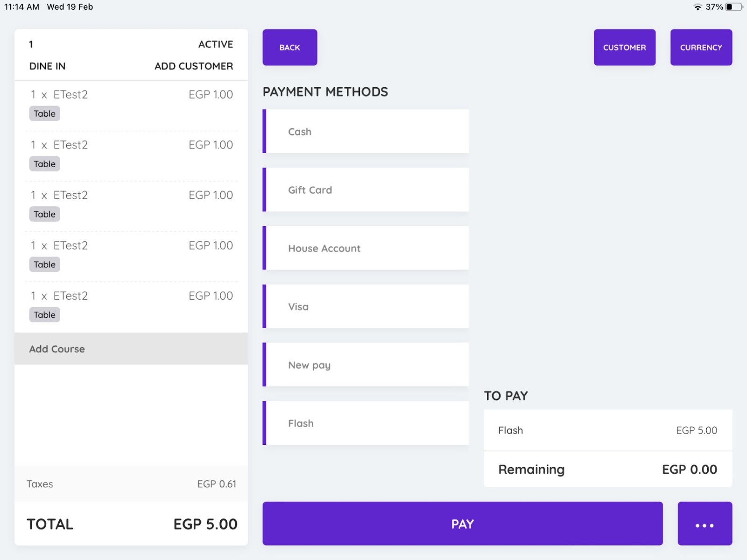The width and height of the screenshot is (747, 560).
Task: Choose the New pay method
Action: click(x=366, y=364)
